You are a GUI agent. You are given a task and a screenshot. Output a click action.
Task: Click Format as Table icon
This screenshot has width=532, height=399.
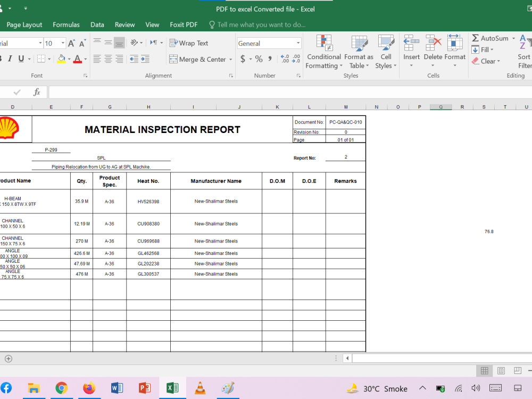click(x=359, y=52)
